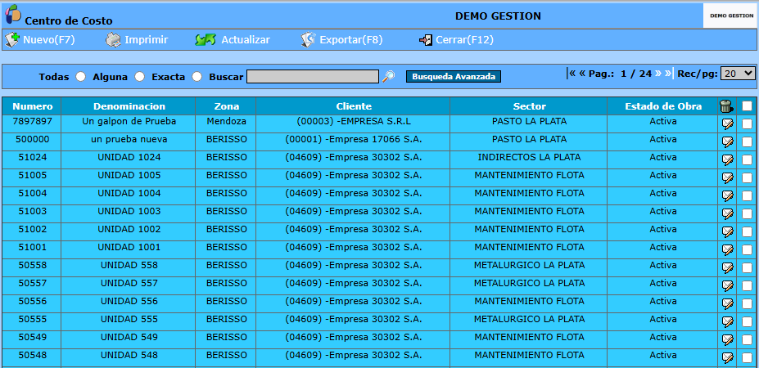This screenshot has height=368, width=759.
Task: Edit the UNIDAD 1024 record
Action: coord(727,160)
